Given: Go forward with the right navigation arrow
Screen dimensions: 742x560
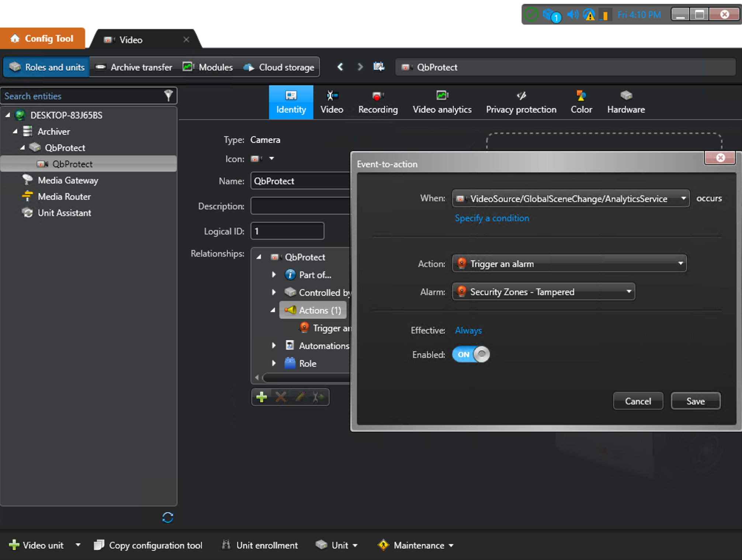Looking at the screenshot, I should point(360,67).
